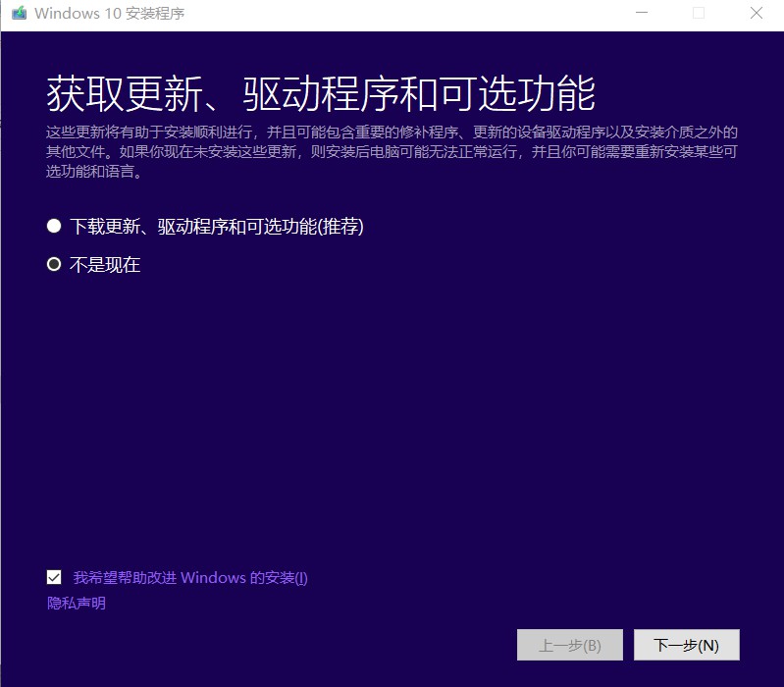
Task: Toggle the help improve Windows installation checkbox
Action: (x=54, y=577)
